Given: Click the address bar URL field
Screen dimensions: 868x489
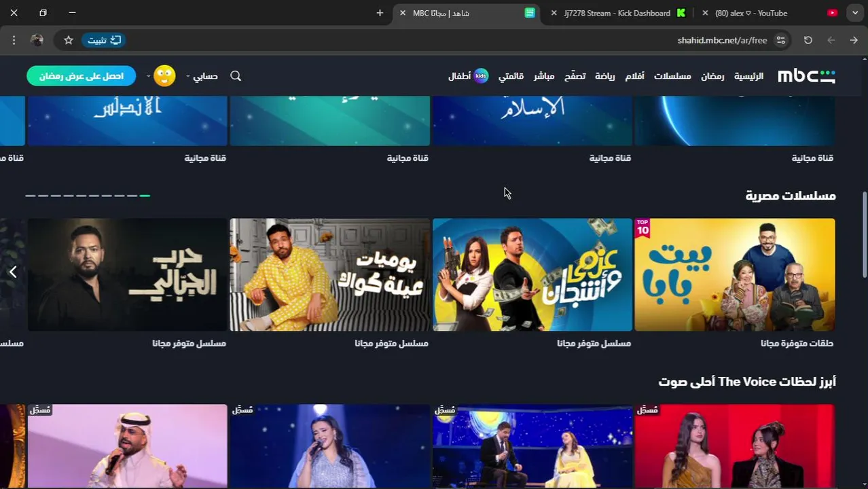Looking at the screenshot, I should point(435,40).
